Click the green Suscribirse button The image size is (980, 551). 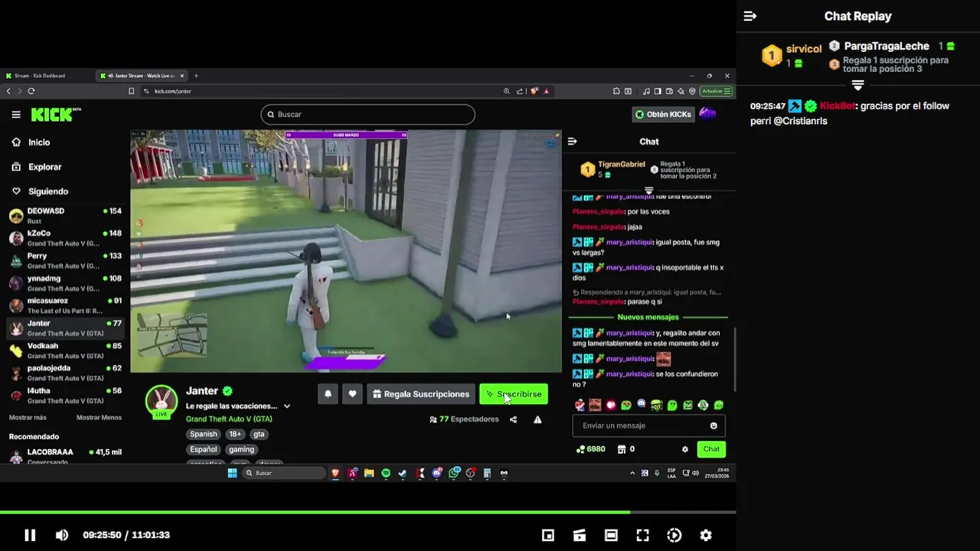coord(514,394)
